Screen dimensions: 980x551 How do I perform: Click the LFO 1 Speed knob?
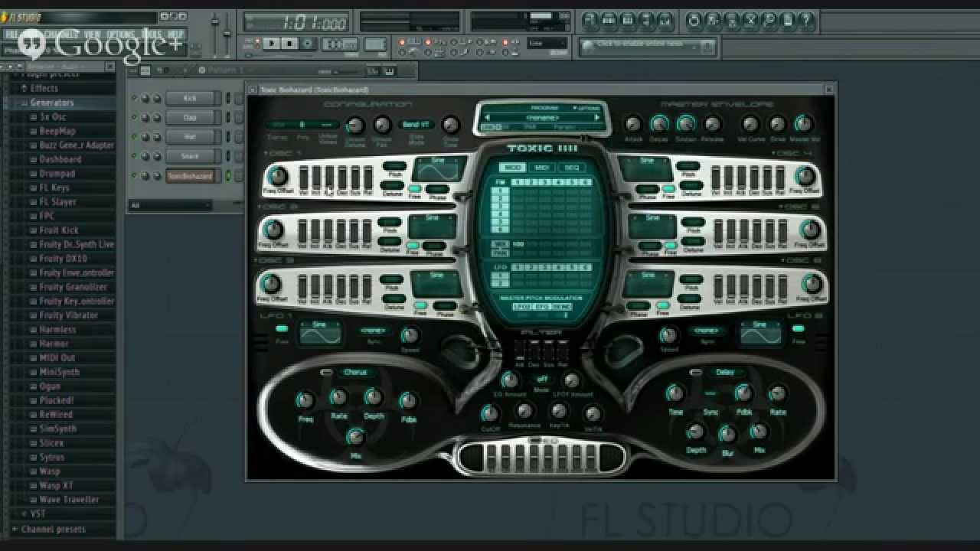click(410, 334)
